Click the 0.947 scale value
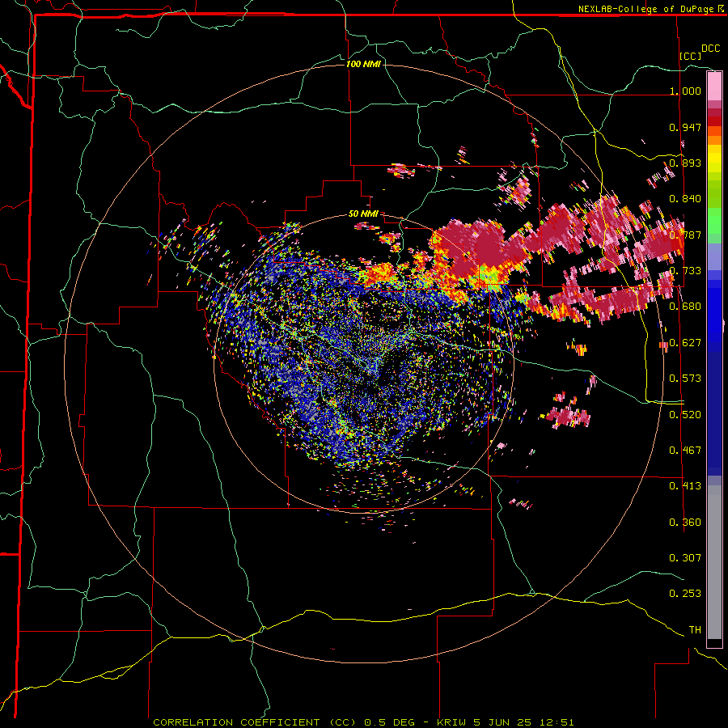728x728 pixels. click(x=685, y=127)
